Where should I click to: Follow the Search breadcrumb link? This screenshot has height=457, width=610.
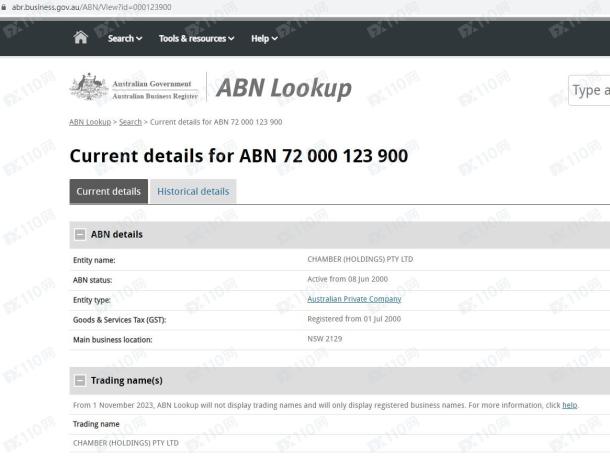pyautogui.click(x=130, y=122)
